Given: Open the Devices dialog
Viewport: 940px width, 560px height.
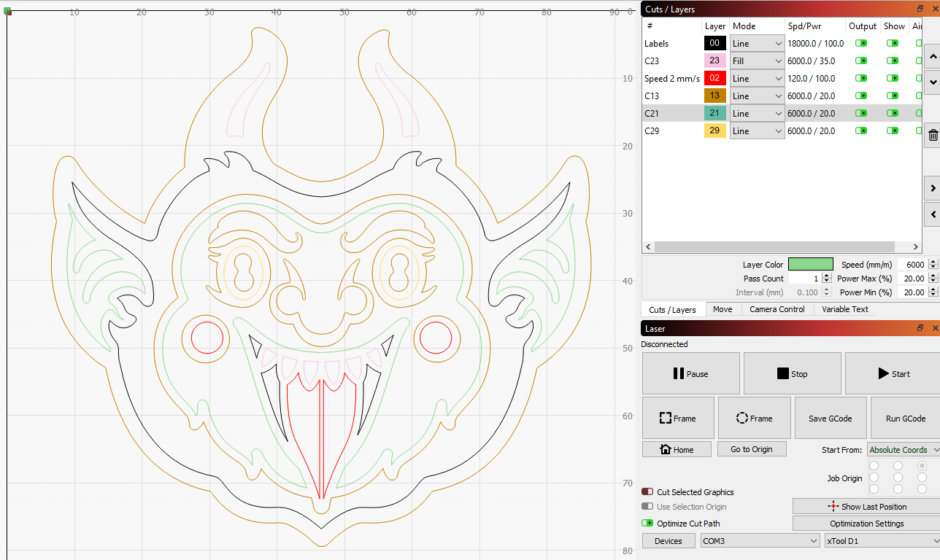Looking at the screenshot, I should [x=669, y=540].
